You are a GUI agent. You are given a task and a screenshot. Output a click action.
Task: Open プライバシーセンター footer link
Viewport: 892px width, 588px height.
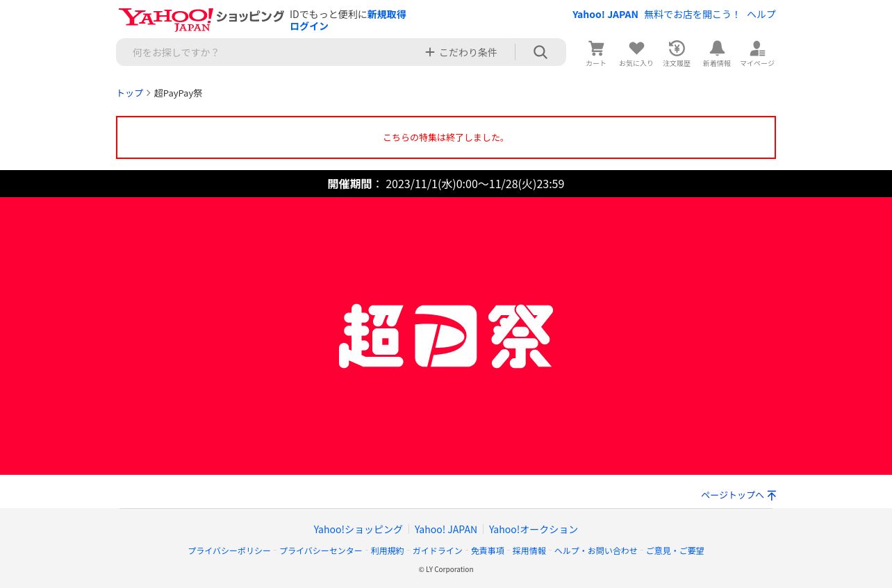tap(321, 551)
